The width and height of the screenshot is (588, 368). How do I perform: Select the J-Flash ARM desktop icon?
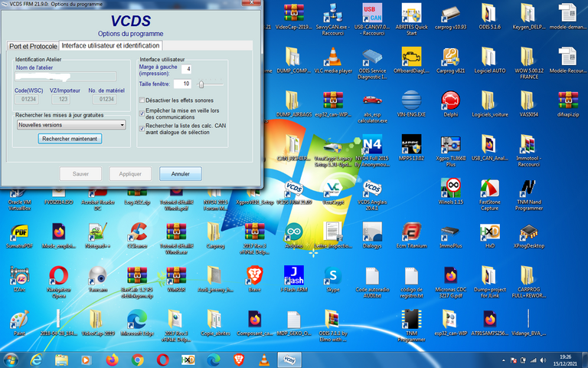pos(294,280)
